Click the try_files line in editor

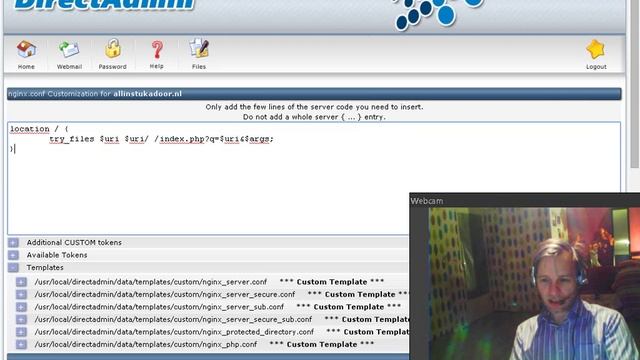161,139
